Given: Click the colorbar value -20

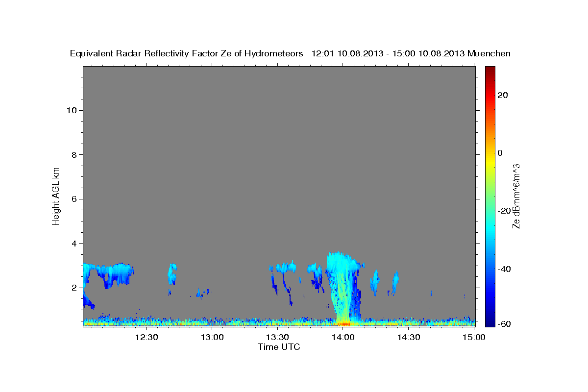Looking at the screenshot, I should pos(504,211).
